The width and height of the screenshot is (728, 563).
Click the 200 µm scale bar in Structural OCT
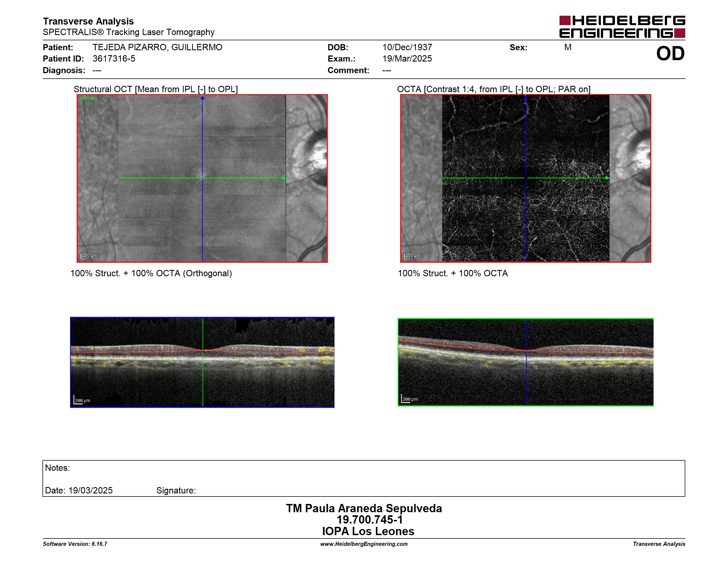pyautogui.click(x=89, y=256)
